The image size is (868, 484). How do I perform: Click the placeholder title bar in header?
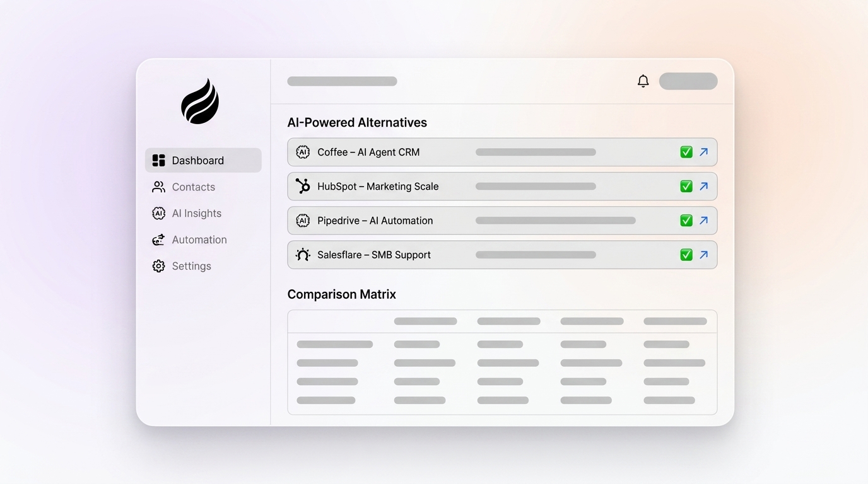pos(342,81)
